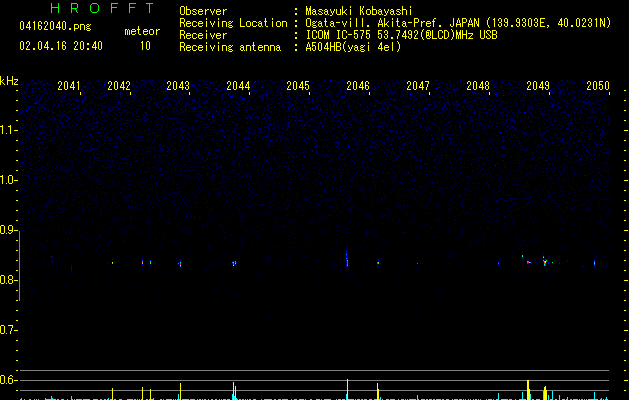Click the observer name Masayuki Kobayashi
The image size is (629, 400).
coord(359,11)
